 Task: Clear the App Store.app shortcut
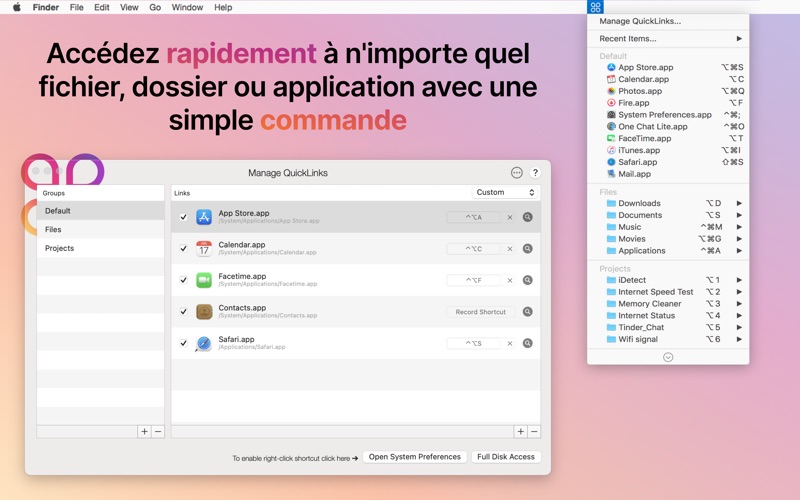510,217
